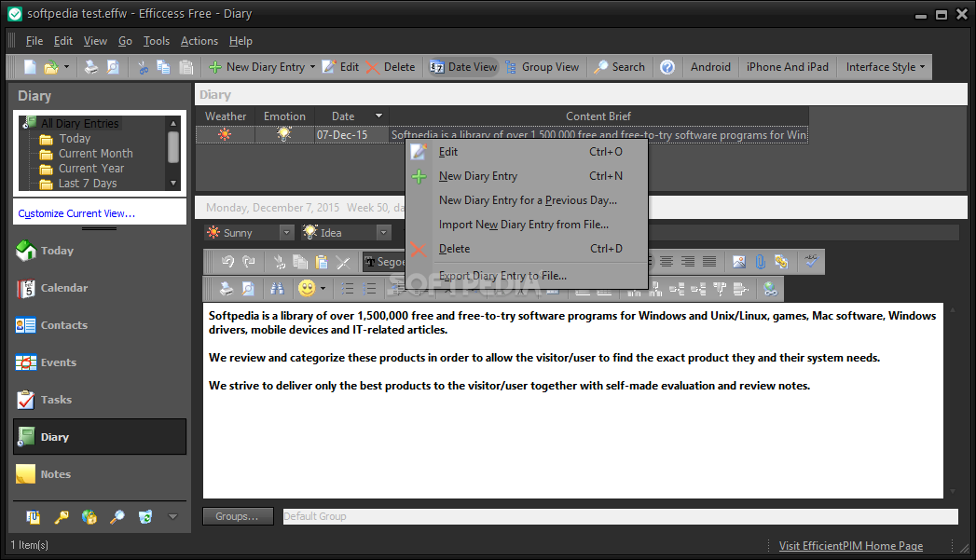This screenshot has height=560, width=976.
Task: Click the smiley Emoticon icon in editor toolbar
Action: pos(307,289)
